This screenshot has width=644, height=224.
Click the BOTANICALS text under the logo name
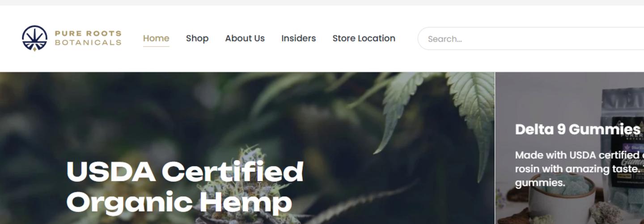(x=88, y=43)
